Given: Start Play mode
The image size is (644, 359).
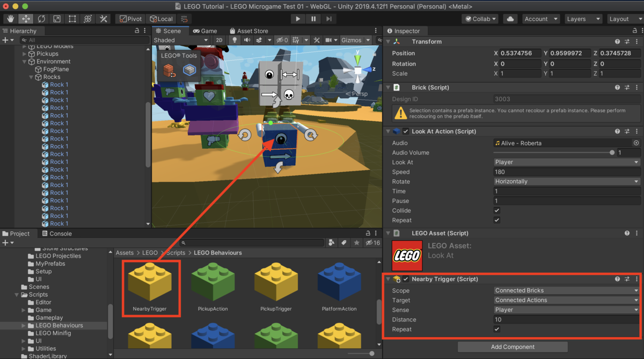Looking at the screenshot, I should [298, 19].
